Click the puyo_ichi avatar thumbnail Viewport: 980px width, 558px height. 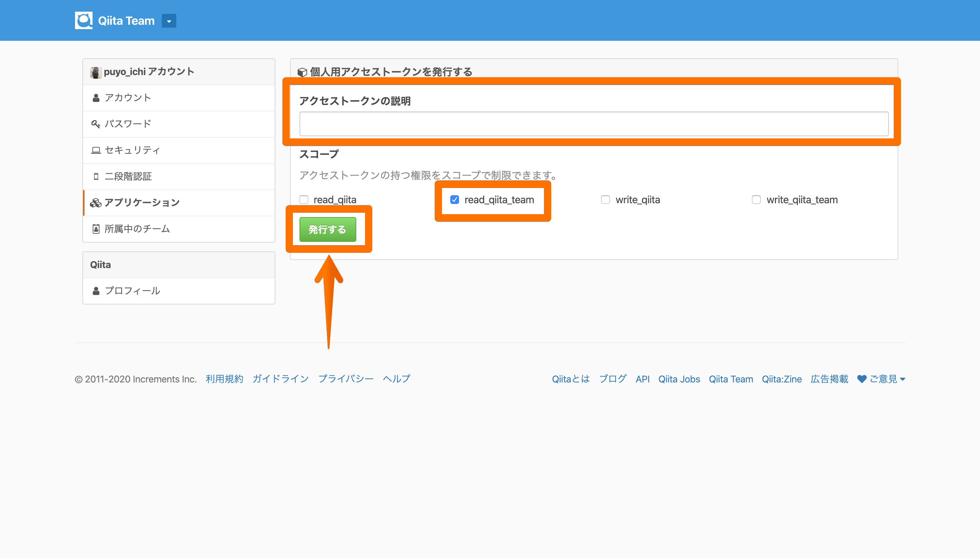[x=95, y=72]
